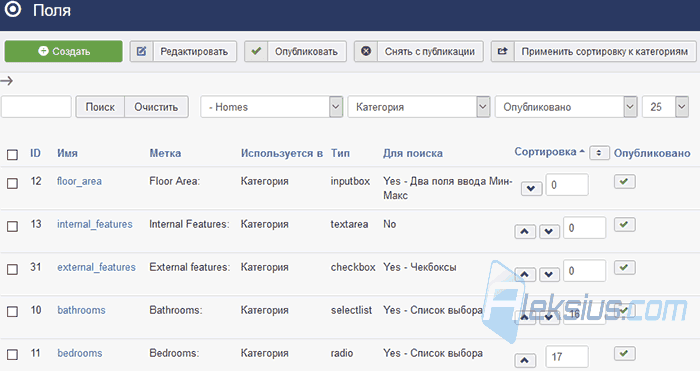Click the search text input field
The height and width of the screenshot is (371, 700).
[36, 107]
